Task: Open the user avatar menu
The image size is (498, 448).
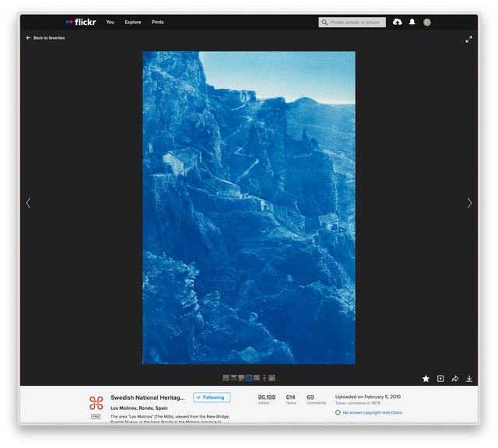Action: pyautogui.click(x=427, y=23)
